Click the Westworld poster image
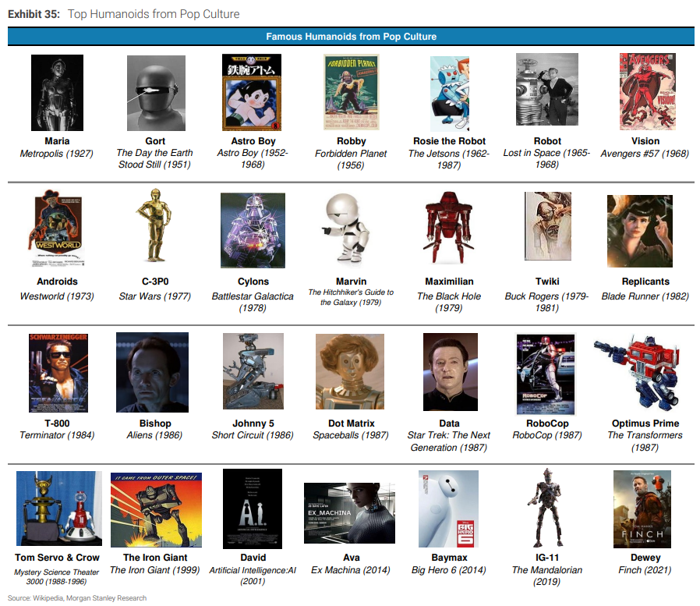This screenshot has width=700, height=606. 58,228
